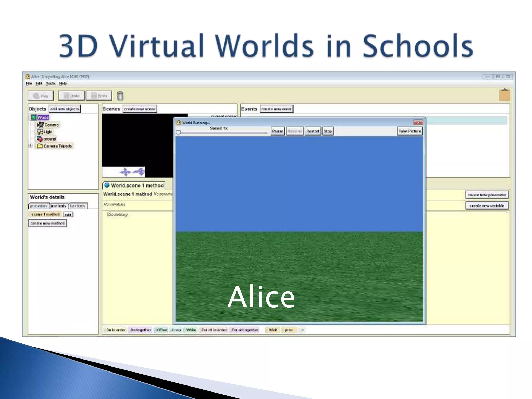This screenshot has height=399, width=532.
Task: Click create new variable button
Action: click(487, 206)
